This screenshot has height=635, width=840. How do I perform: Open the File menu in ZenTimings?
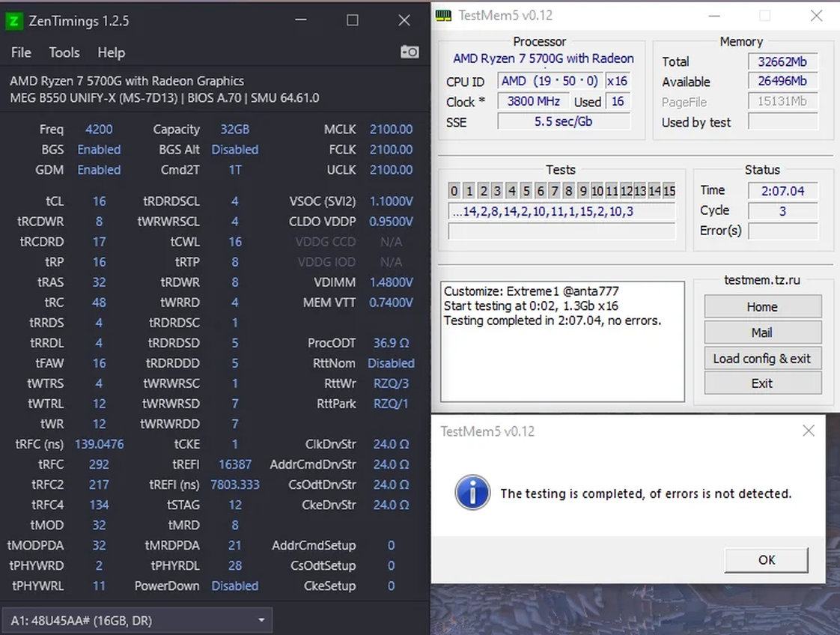click(x=21, y=52)
